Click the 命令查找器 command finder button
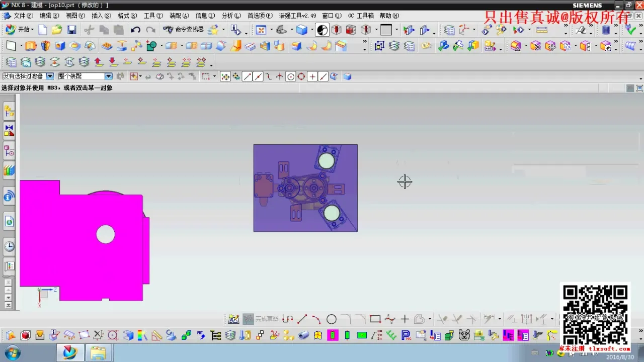The image size is (644, 362). point(184,30)
